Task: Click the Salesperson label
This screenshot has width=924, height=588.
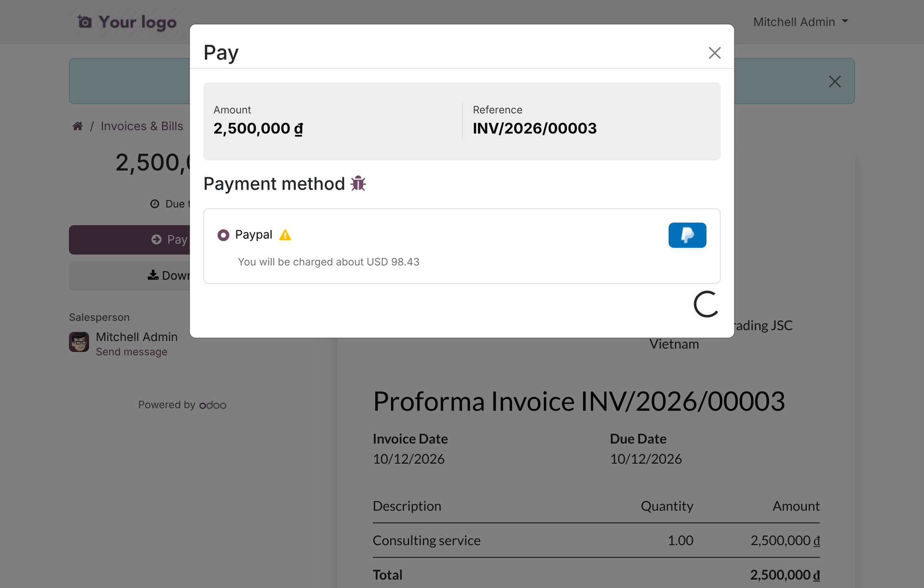Action: point(99,318)
